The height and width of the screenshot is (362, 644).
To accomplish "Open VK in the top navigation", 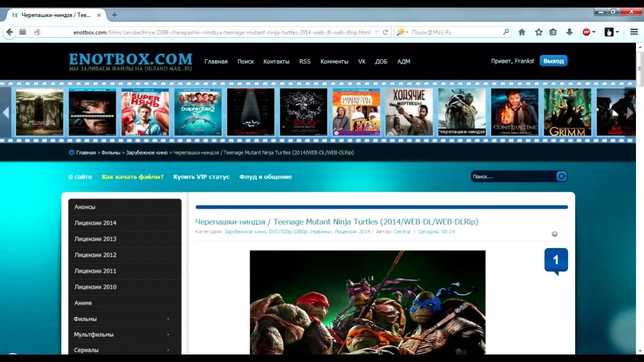I will click(x=362, y=61).
